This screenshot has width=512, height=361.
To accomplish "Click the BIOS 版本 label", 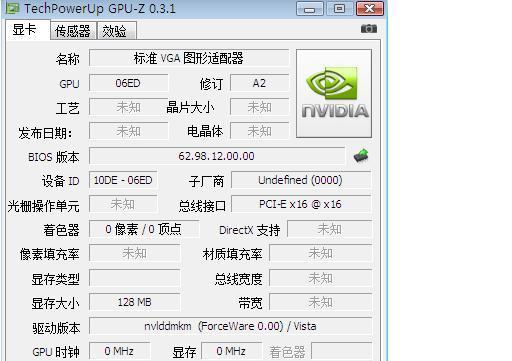I will pos(54,157).
